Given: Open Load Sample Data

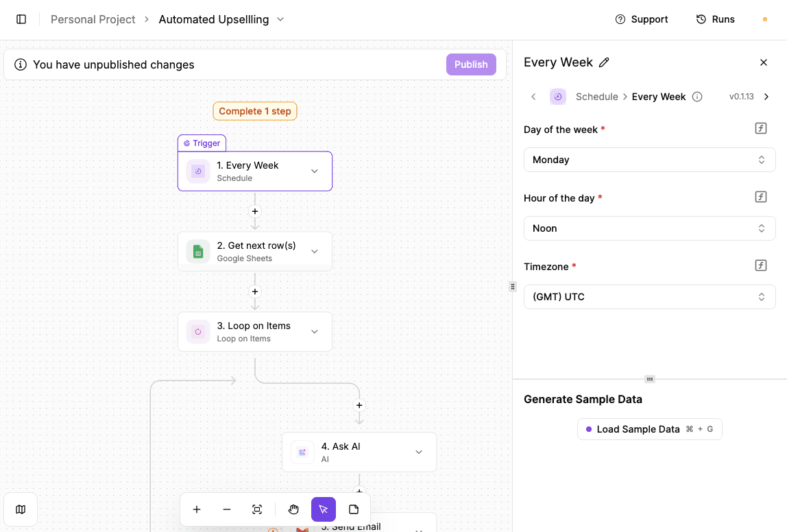Looking at the screenshot, I should click(x=649, y=428).
